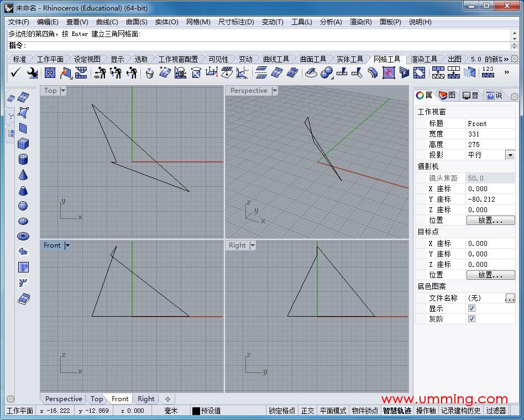The width and height of the screenshot is (524, 420).
Task: Toggle 锁定格点 grid snap
Action: tap(282, 411)
